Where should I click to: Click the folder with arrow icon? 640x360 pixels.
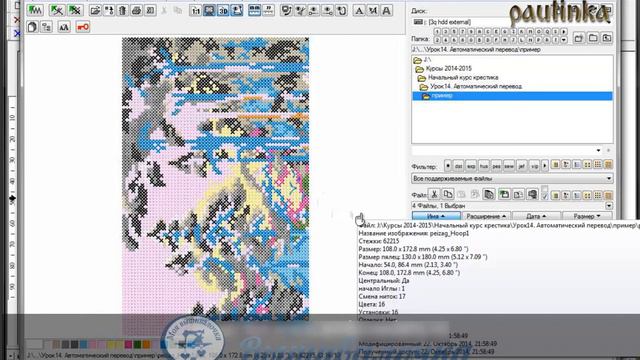coord(607,38)
